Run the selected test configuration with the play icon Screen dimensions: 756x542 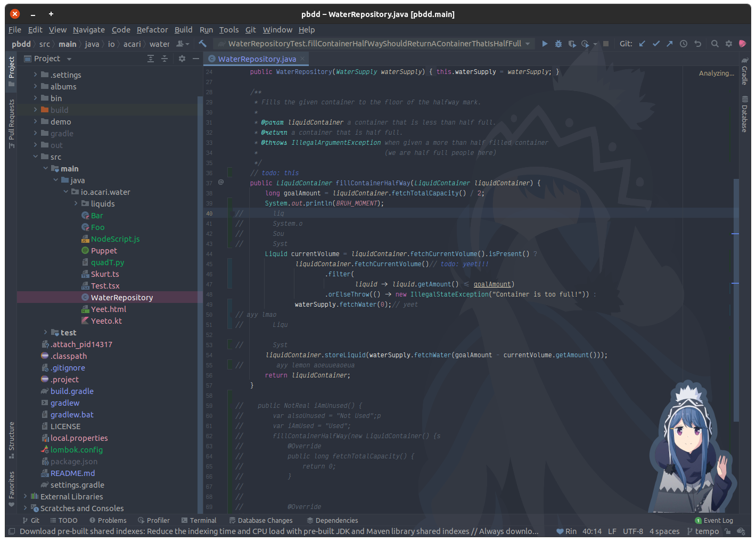pyautogui.click(x=545, y=44)
